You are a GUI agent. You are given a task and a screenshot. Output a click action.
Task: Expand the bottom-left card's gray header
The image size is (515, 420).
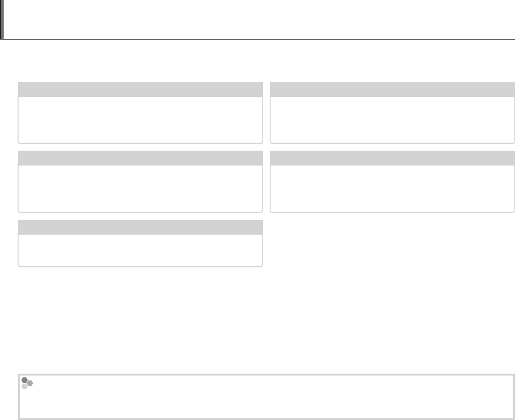(140, 227)
